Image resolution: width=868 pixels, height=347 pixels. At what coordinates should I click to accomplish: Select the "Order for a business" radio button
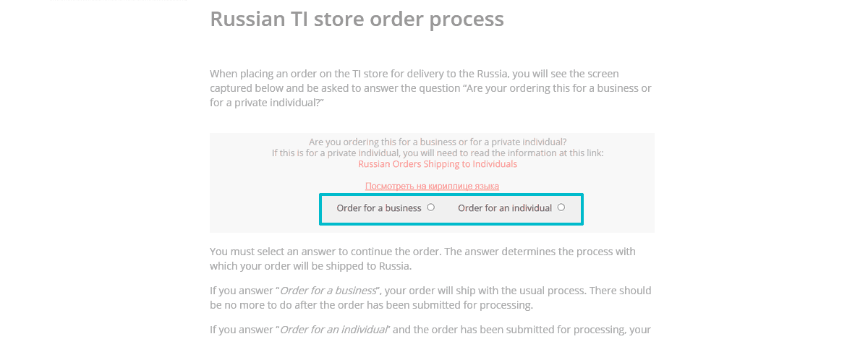click(x=431, y=207)
